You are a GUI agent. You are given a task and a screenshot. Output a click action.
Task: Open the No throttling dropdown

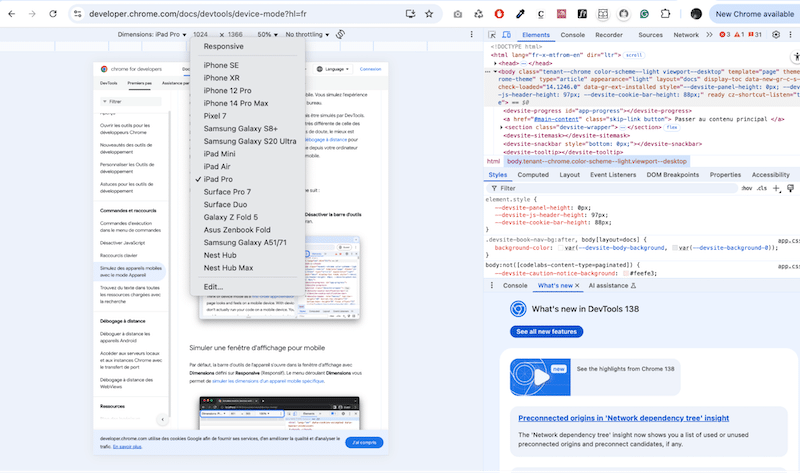(307, 34)
